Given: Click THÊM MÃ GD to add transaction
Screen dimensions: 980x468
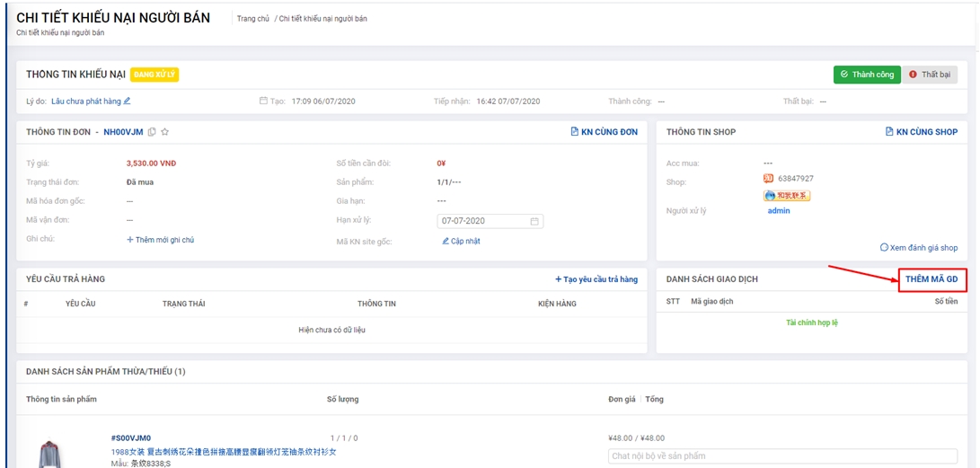Looking at the screenshot, I should [931, 279].
